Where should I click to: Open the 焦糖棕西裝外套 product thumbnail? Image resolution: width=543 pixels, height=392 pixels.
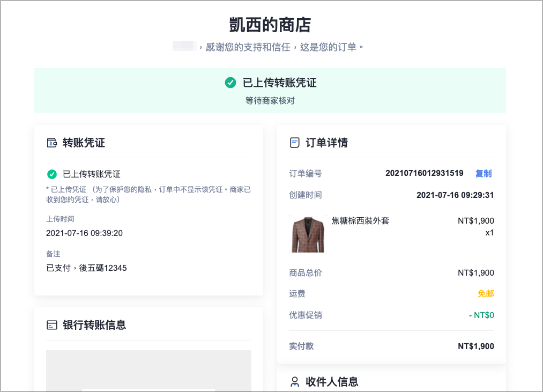[308, 234]
